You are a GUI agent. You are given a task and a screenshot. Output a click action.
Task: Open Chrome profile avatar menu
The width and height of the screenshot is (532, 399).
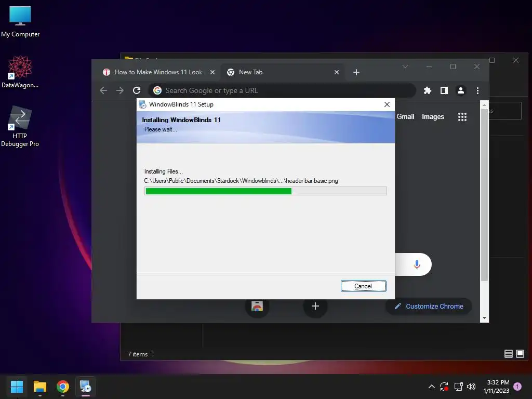pyautogui.click(x=461, y=90)
